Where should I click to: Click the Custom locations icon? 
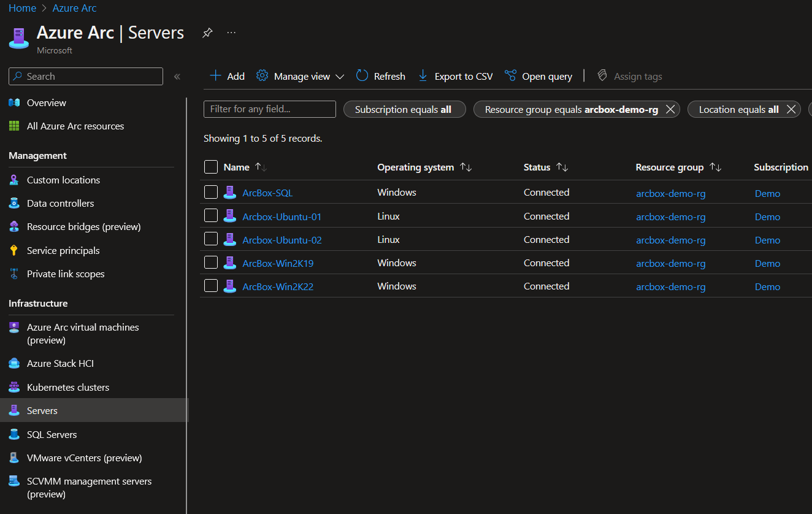pyautogui.click(x=14, y=180)
